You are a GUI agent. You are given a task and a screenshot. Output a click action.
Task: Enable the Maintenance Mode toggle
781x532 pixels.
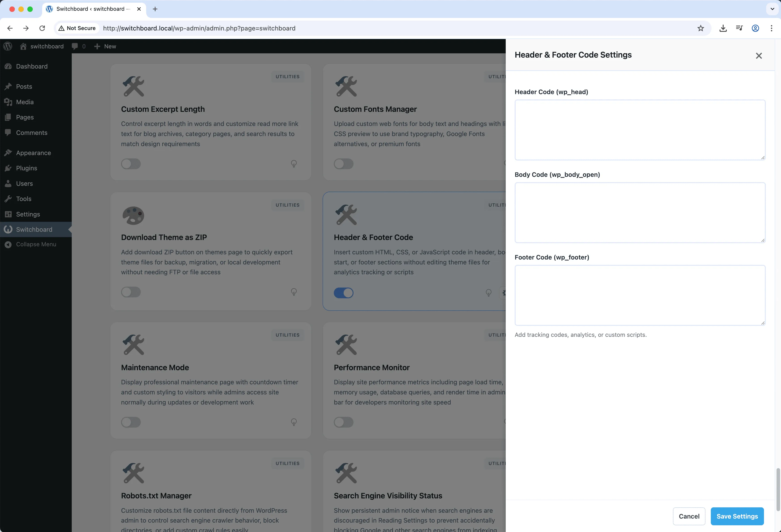pos(131,422)
